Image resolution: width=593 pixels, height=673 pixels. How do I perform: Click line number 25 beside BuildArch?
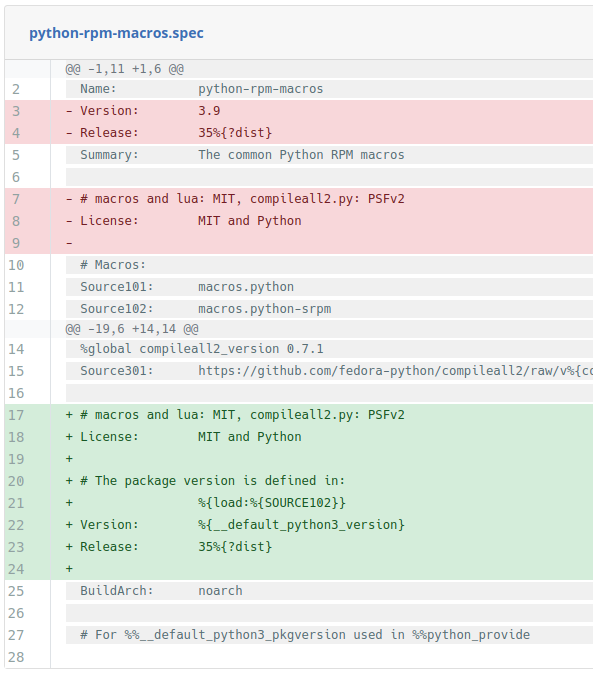(16, 591)
